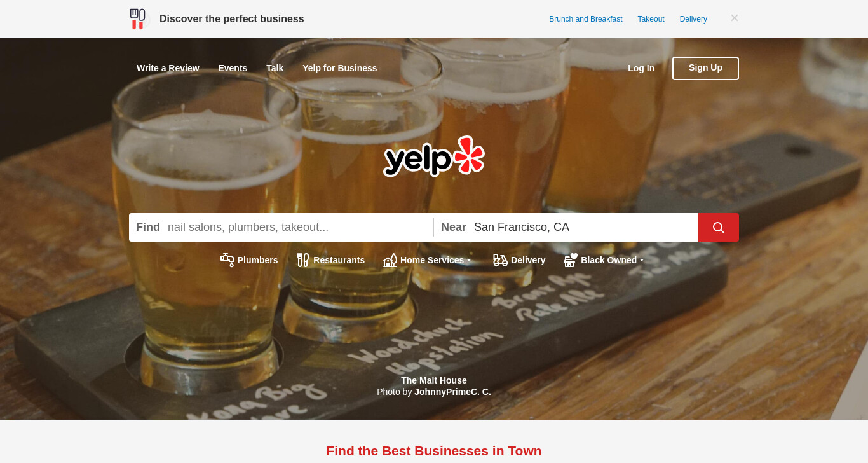The width and height of the screenshot is (868, 463).
Task: Click the Yelp burst logo
Action: 434,156
